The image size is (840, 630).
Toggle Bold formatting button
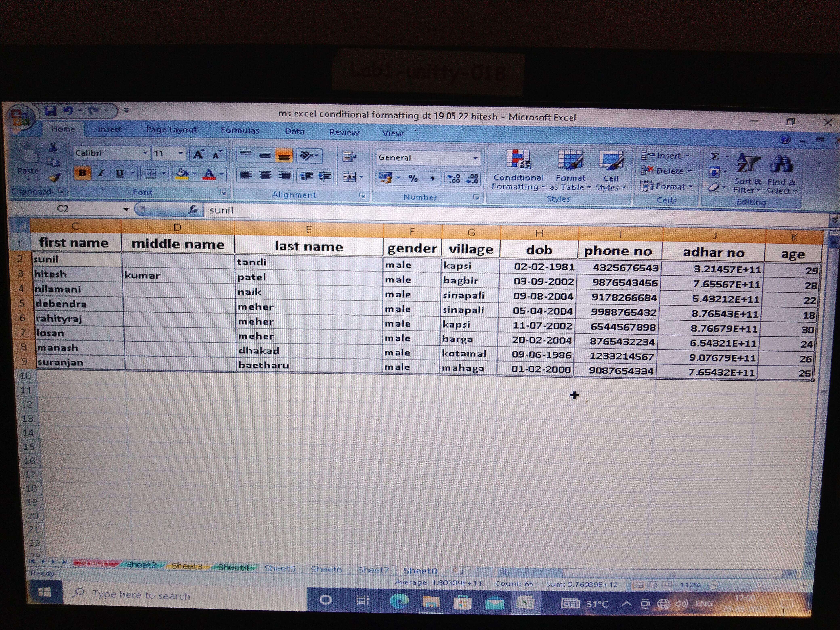coord(82,173)
